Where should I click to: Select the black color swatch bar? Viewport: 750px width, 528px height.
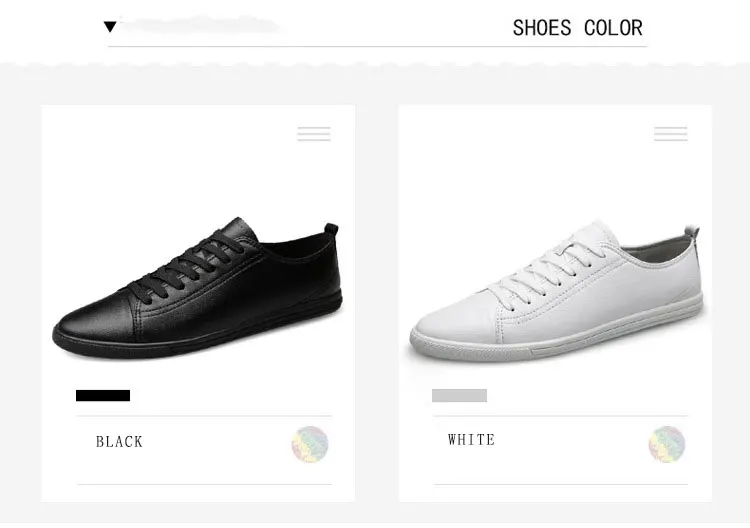pyautogui.click(x=103, y=396)
